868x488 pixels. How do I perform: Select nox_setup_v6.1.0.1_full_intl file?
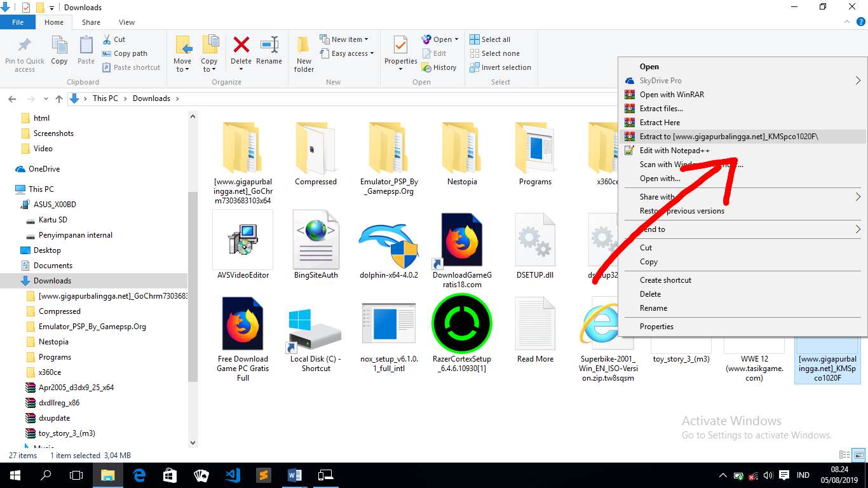[x=389, y=324]
